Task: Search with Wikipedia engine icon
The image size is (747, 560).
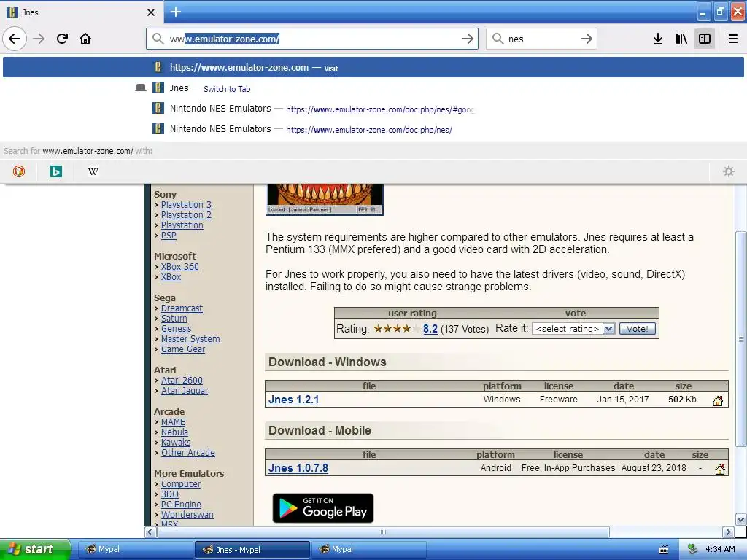Action: [x=93, y=171]
